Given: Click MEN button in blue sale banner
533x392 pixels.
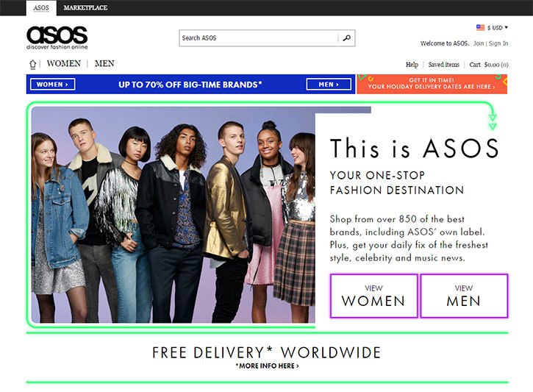Looking at the screenshot, I should 329,85.
